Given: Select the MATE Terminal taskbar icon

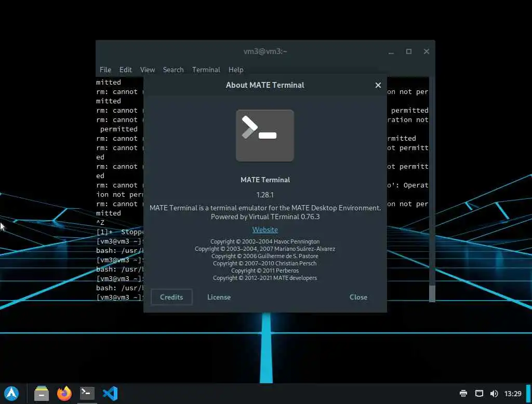Looking at the screenshot, I should click(87, 394).
